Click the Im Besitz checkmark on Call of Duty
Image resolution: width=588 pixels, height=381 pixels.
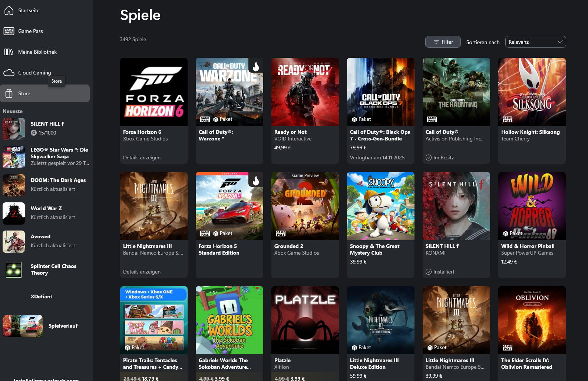tap(429, 158)
